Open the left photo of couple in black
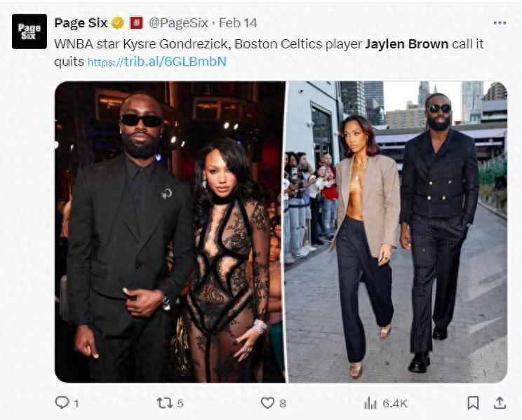This screenshot has height=420, width=522. [170, 232]
